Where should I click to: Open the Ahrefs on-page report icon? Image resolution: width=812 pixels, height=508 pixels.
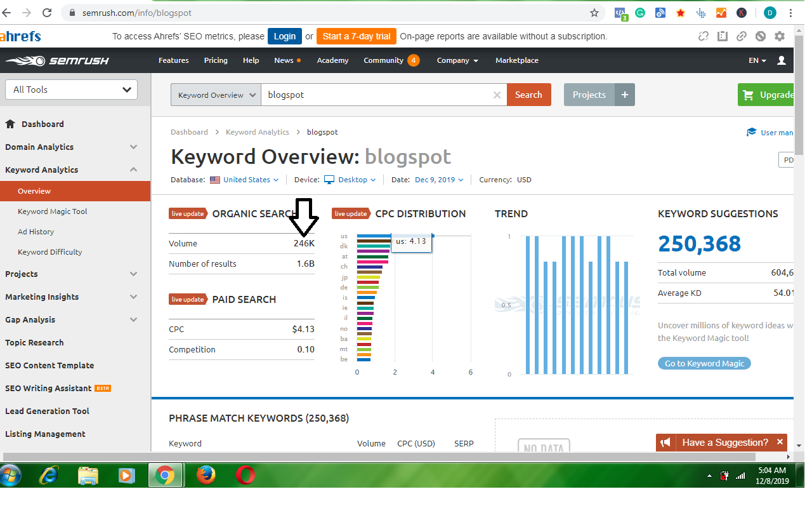pos(723,36)
